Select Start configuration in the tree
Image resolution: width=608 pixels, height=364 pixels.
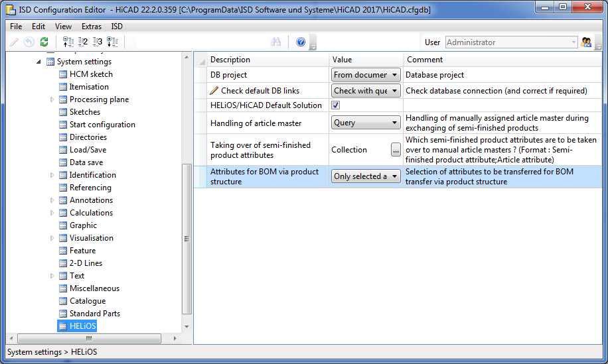102,125
